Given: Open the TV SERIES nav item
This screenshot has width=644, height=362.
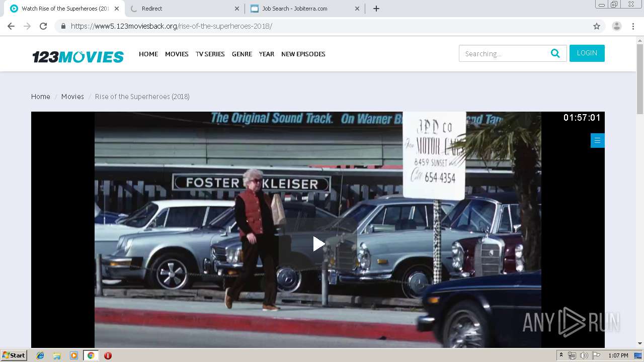Looking at the screenshot, I should click(x=210, y=54).
